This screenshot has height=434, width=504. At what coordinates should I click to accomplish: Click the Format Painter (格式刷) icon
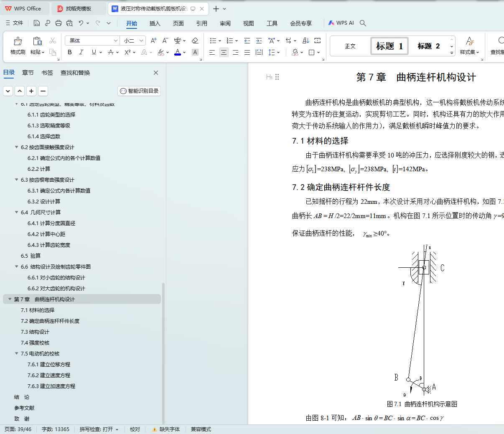click(x=18, y=41)
